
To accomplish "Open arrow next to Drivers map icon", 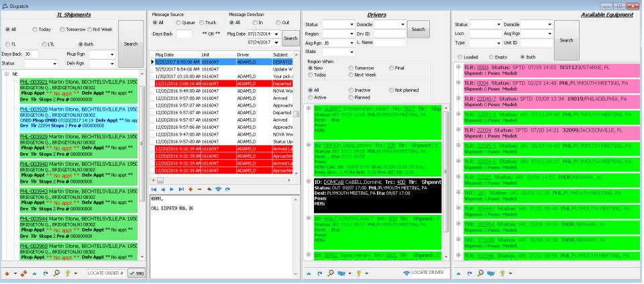I will click(350, 274).
